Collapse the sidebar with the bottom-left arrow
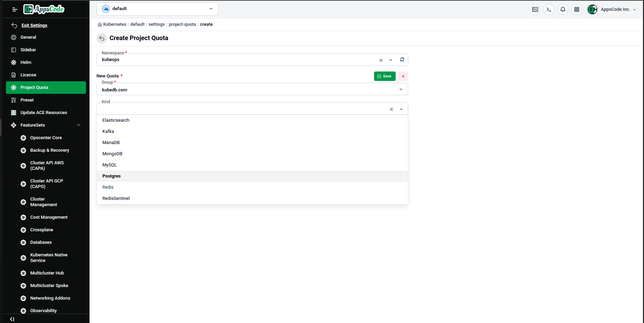 [x=12, y=319]
